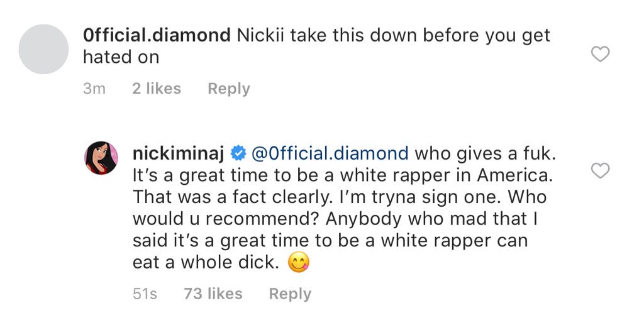Viewport: 644px width, 330px height.
Task: Click the 3m timestamp
Action: pyautogui.click(x=94, y=89)
